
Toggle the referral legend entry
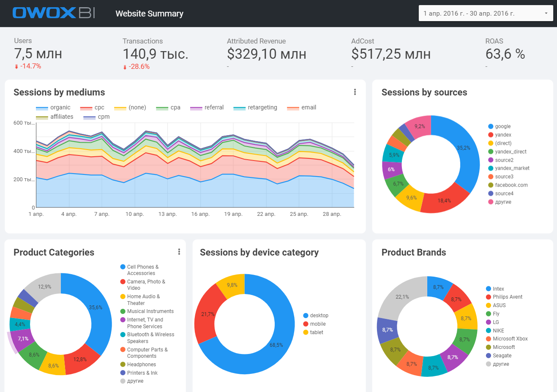[207, 108]
